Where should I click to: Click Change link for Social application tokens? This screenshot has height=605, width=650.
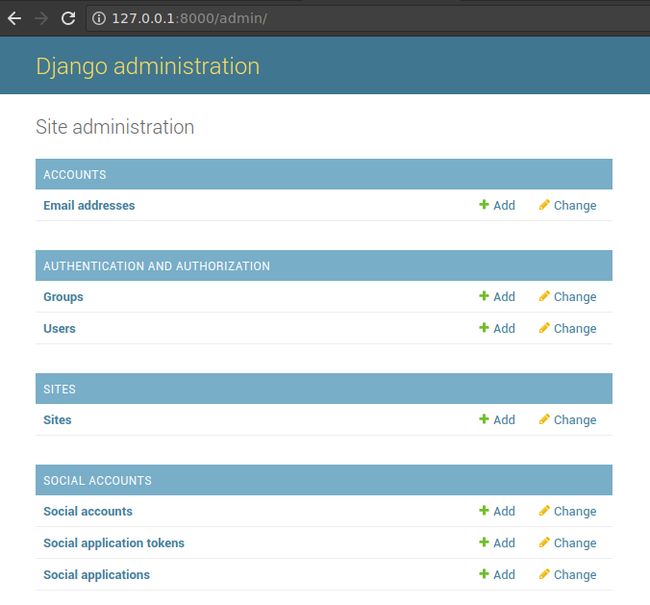tap(575, 543)
